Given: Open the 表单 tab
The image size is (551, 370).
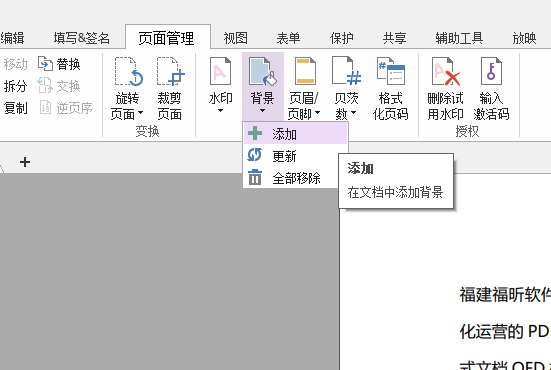Looking at the screenshot, I should pos(288,38).
